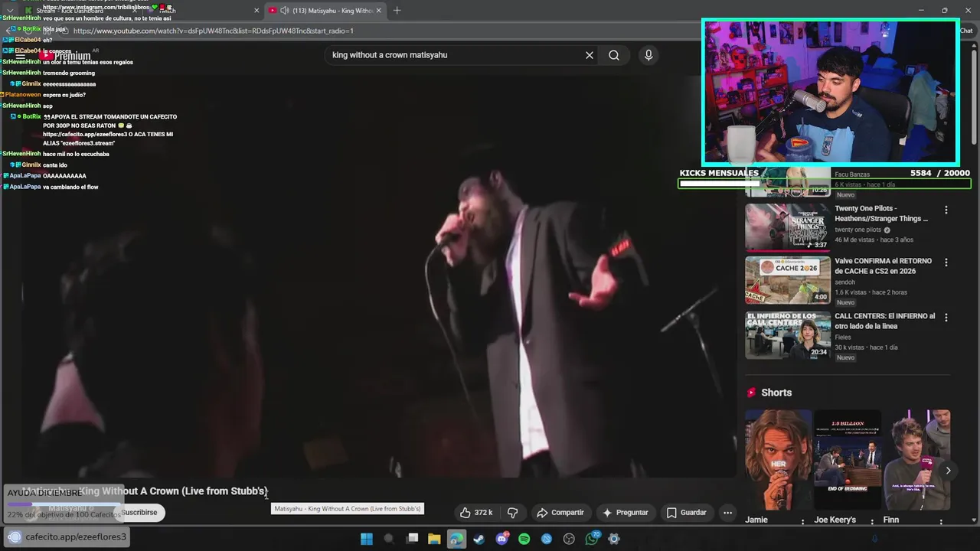Viewport: 980px width, 551px height.
Task: Open Spotify from the taskbar
Action: [524, 539]
